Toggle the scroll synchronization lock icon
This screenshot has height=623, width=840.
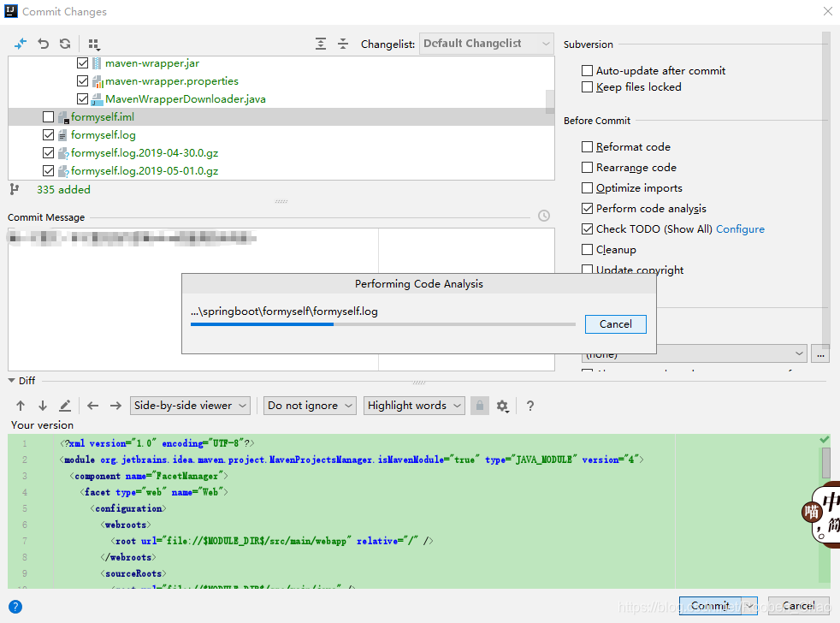[480, 406]
